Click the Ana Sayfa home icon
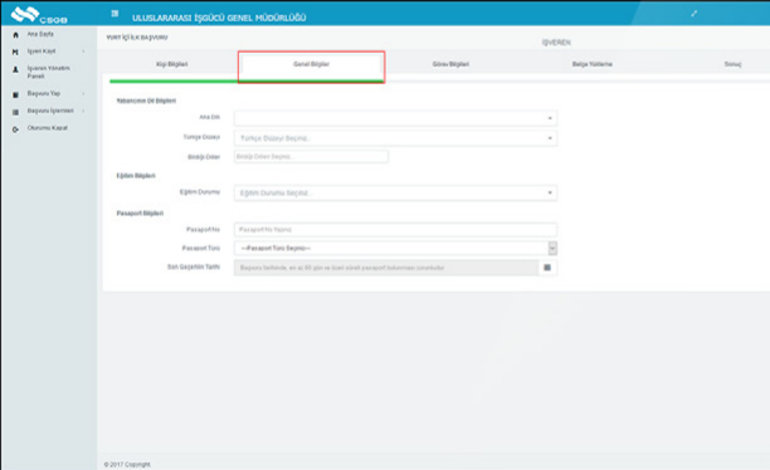Viewport: 770px width, 470px height. [15, 35]
